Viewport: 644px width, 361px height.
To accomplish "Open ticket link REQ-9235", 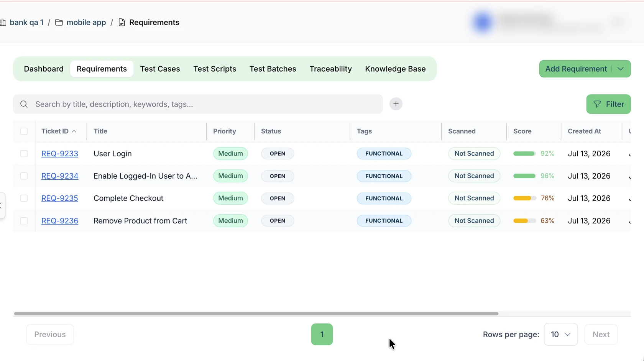I will pos(60,198).
